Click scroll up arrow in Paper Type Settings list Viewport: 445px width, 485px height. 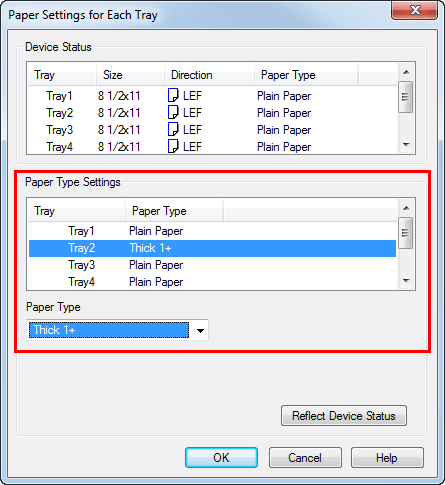[x=406, y=208]
